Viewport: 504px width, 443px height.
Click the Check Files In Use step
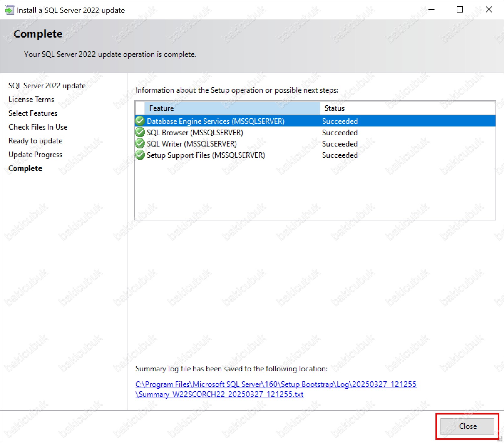(x=38, y=127)
